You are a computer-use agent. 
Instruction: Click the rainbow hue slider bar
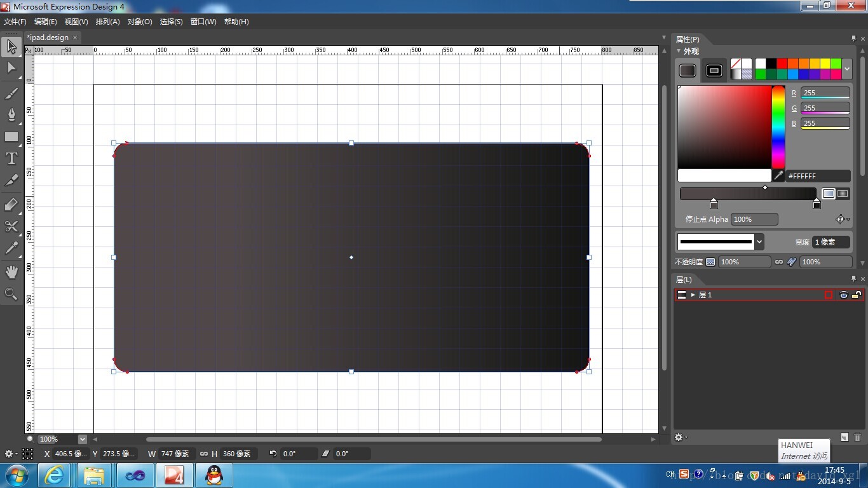[778, 127]
